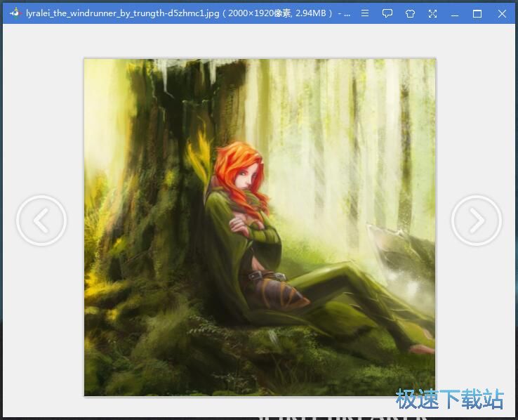
Task: Close the image viewer window
Action: point(502,13)
